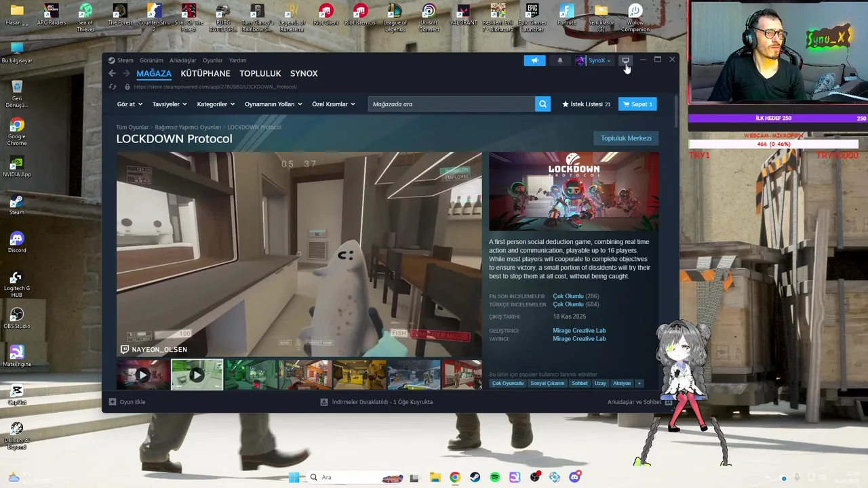
Task: Expand the Oynamanın Yolları dropdown
Action: pos(273,104)
